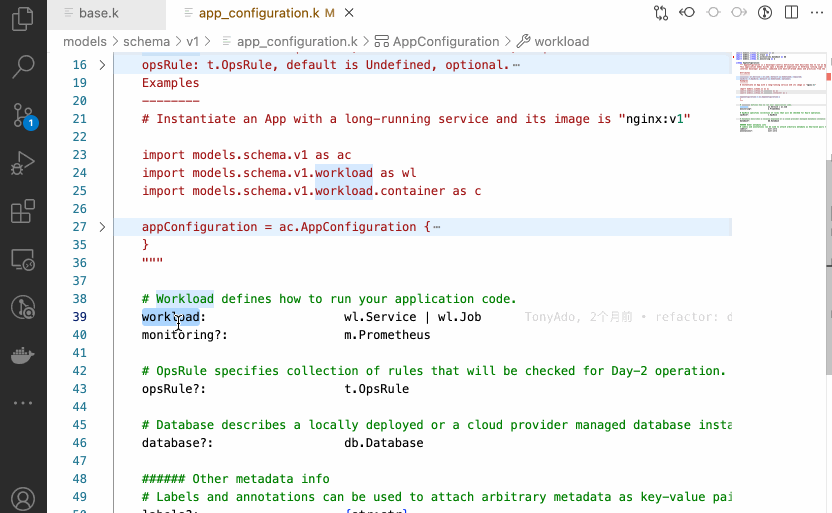Open AppConfiguration breadcrumb symbol
Viewport: 832px width, 513px height.
tap(446, 41)
